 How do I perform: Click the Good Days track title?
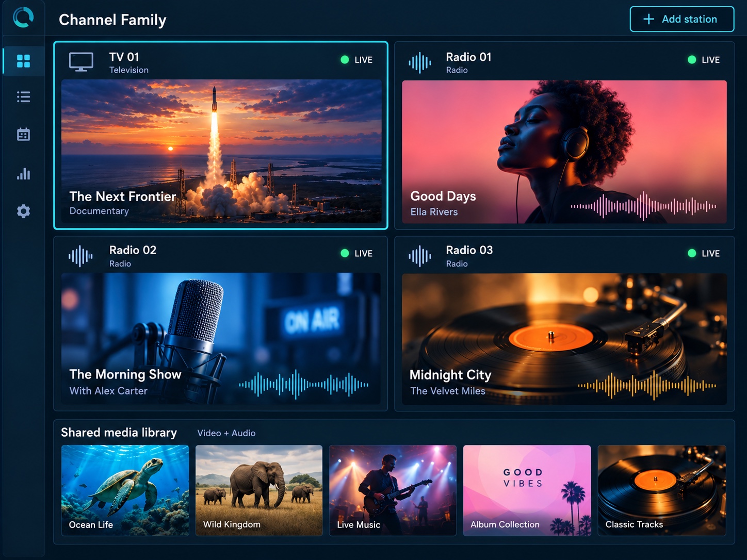point(443,196)
